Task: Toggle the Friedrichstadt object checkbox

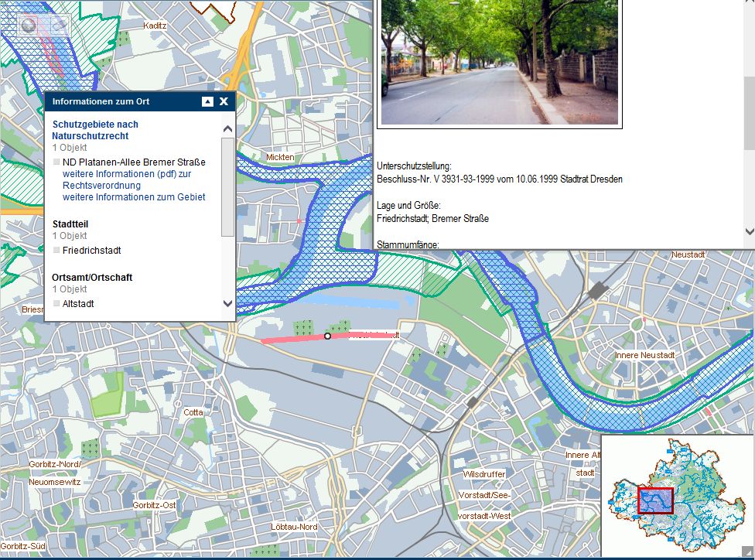Action: pyautogui.click(x=56, y=251)
